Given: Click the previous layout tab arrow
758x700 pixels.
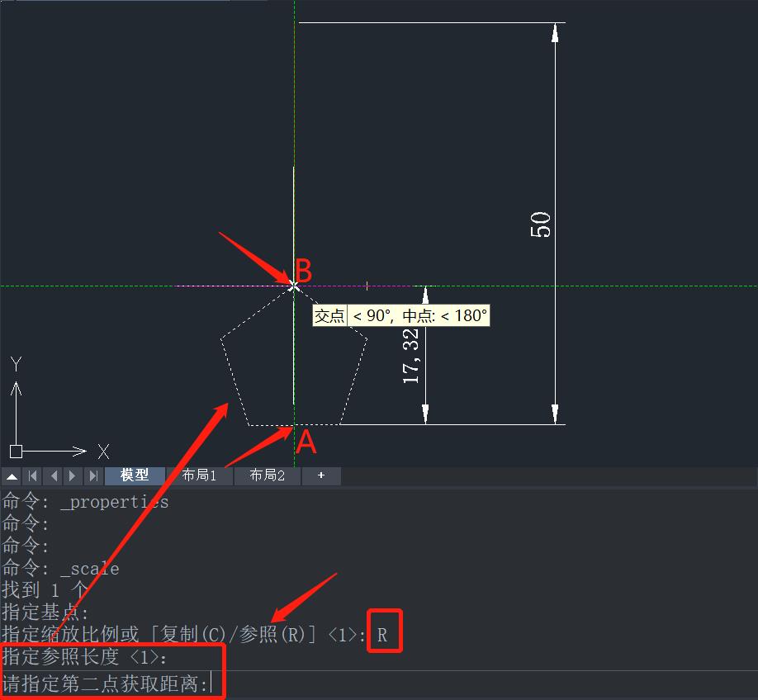Looking at the screenshot, I should point(53,476).
